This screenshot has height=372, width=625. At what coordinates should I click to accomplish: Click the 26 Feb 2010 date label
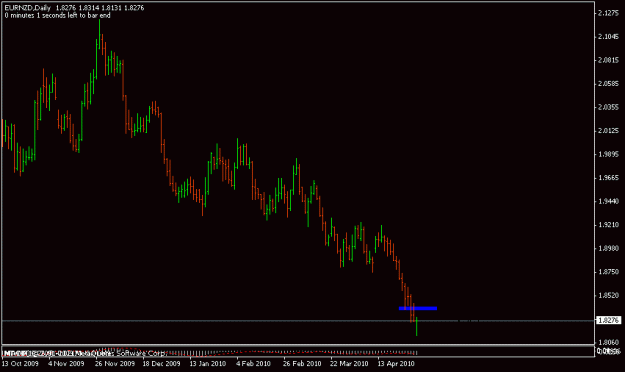(x=302, y=364)
